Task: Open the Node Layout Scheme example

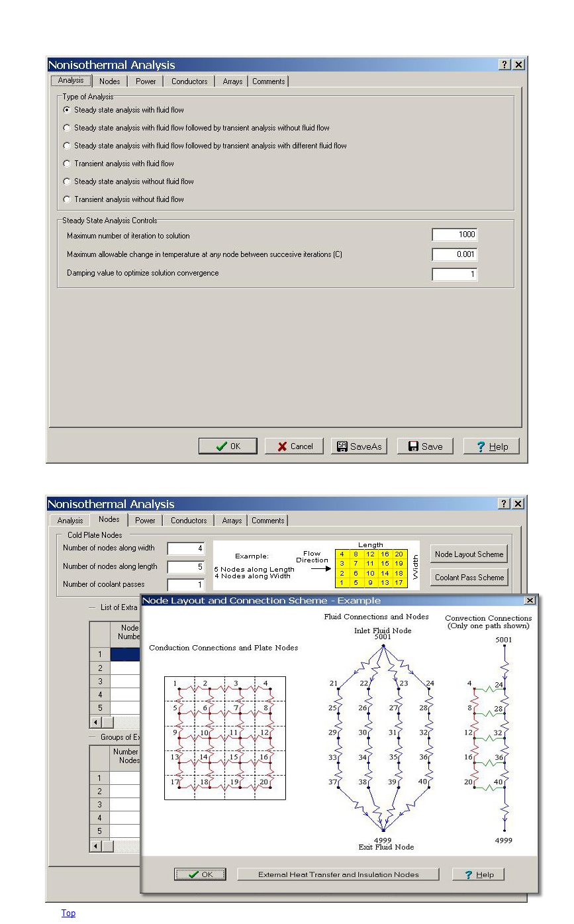Action: pyautogui.click(x=469, y=554)
